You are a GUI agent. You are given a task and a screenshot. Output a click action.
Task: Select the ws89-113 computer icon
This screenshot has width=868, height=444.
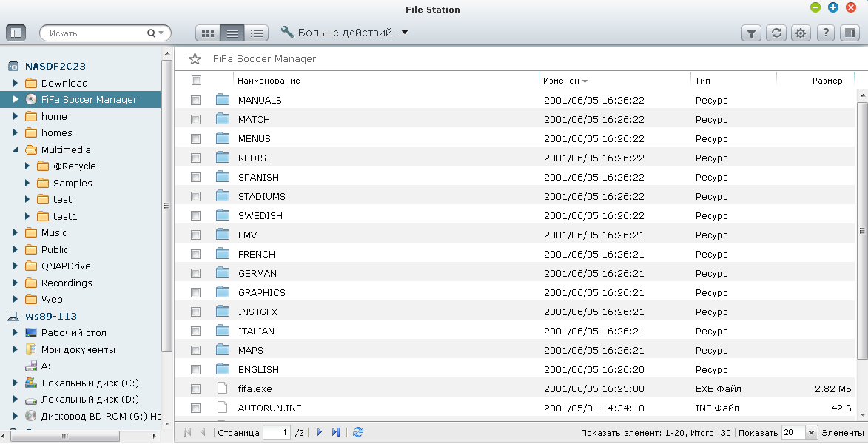click(13, 316)
